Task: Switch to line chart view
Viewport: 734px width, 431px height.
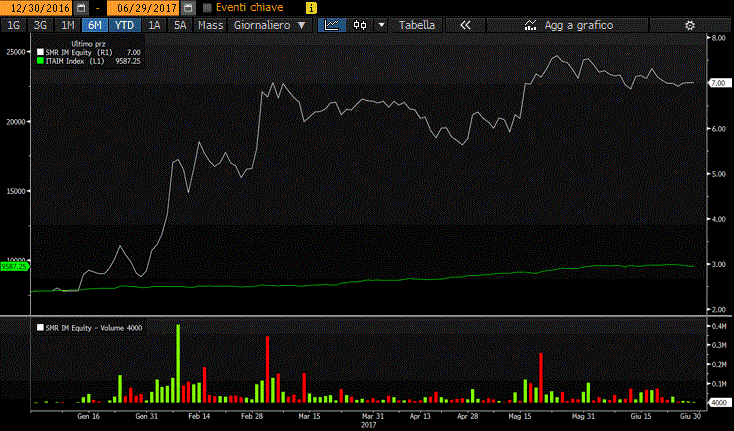Action: (332, 24)
